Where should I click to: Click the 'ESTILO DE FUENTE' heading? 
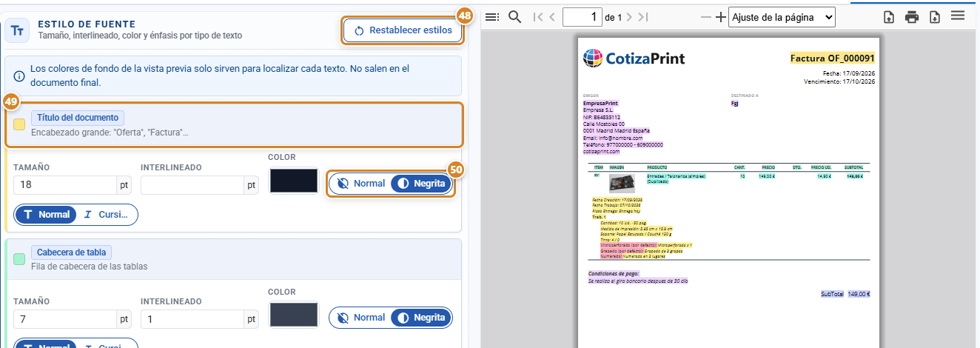[x=87, y=24]
